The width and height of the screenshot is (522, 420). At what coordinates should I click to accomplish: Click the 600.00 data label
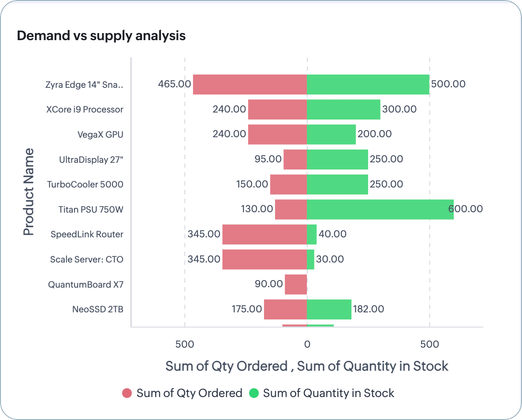pyautogui.click(x=466, y=209)
